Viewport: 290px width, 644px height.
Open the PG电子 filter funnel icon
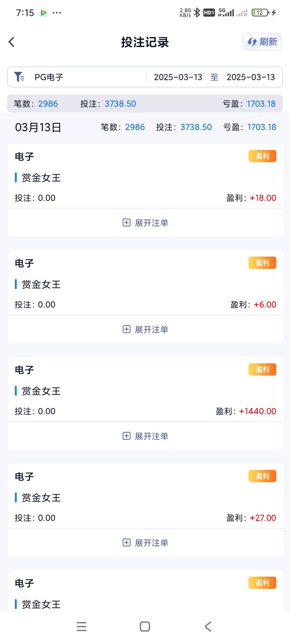pos(19,77)
